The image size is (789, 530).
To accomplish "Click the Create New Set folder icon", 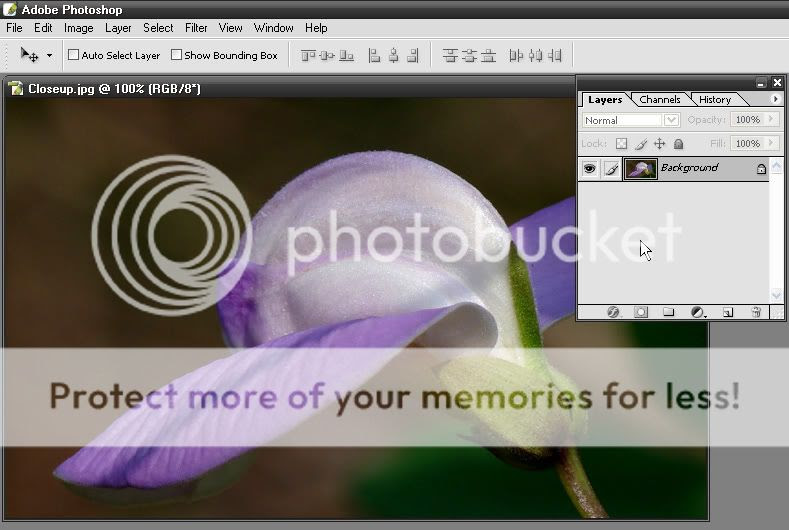I will click(x=668, y=312).
